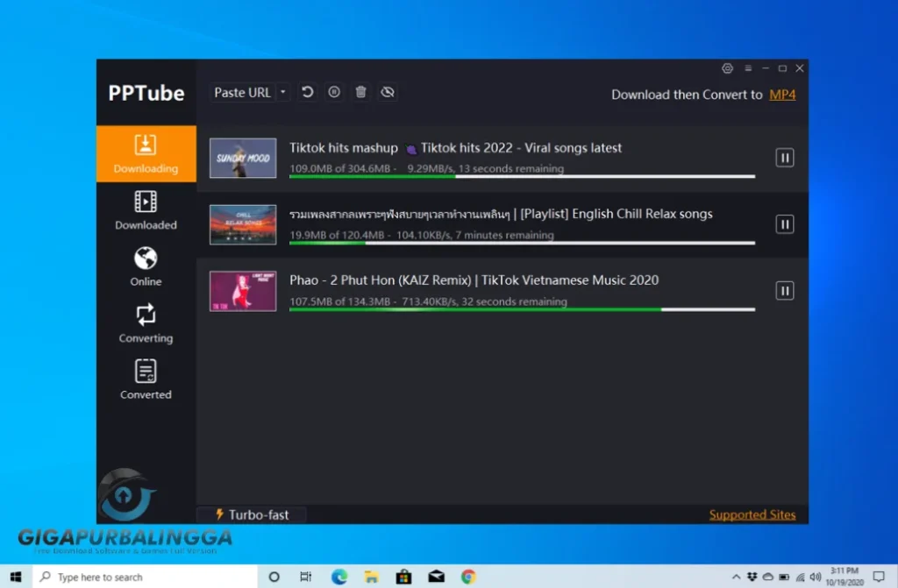Click the trash delete icon in toolbar

coord(360,92)
